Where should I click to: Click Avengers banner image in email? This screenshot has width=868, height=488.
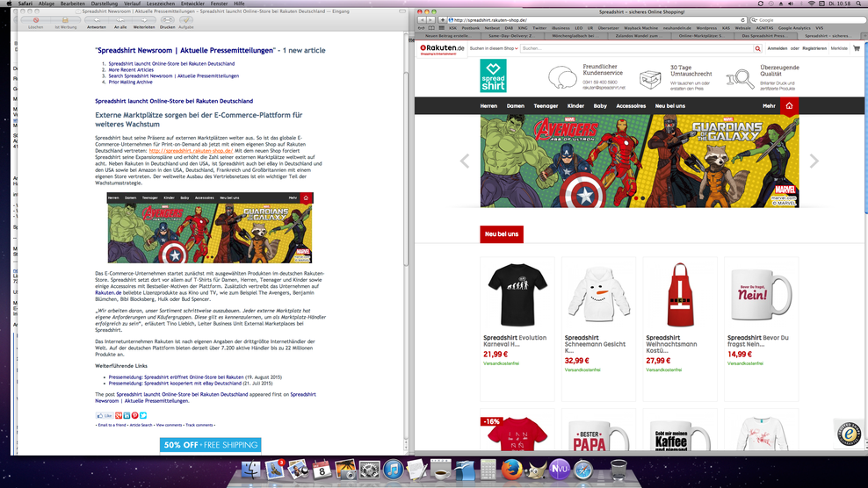point(210,228)
